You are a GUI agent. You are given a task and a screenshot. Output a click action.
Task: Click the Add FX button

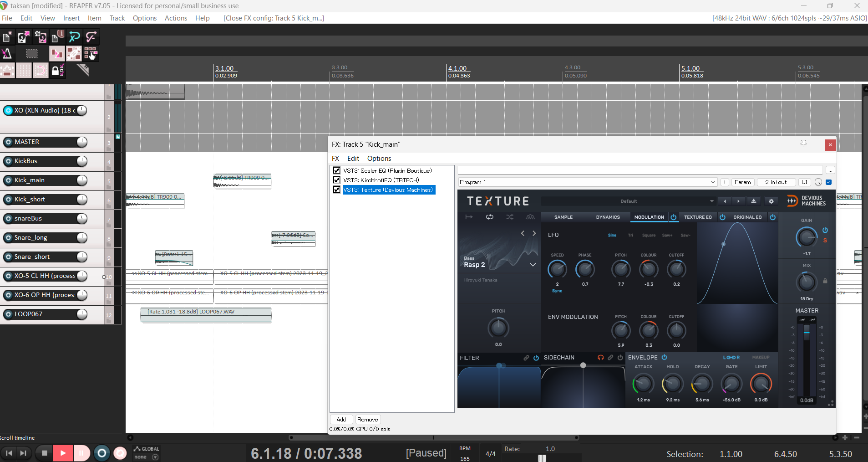tap(341, 420)
